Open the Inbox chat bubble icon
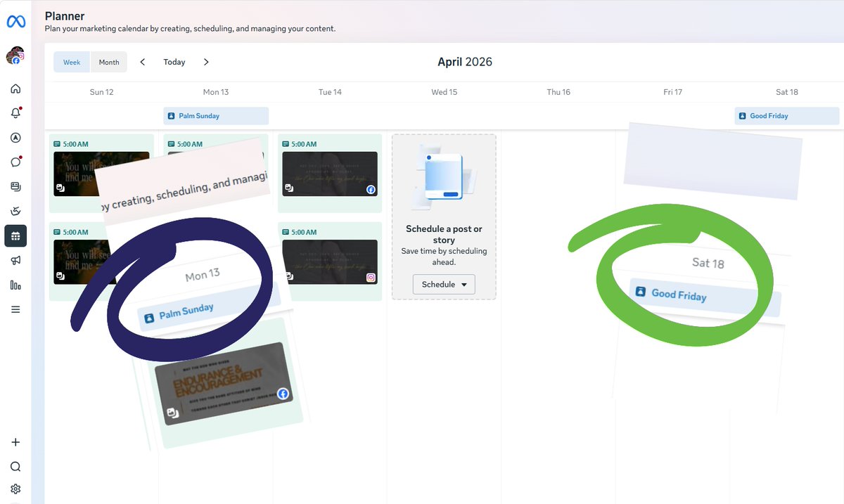Viewport: 844px width, 504px height. tap(15, 162)
